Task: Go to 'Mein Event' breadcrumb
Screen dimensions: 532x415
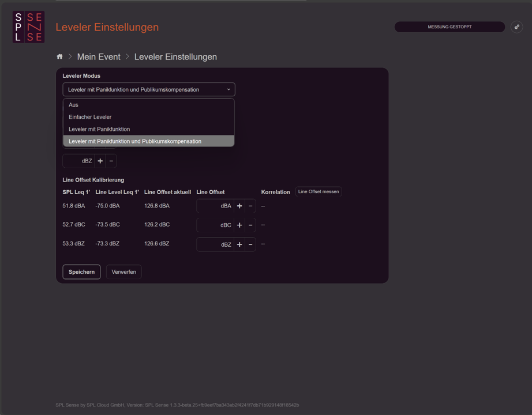Action: click(99, 56)
